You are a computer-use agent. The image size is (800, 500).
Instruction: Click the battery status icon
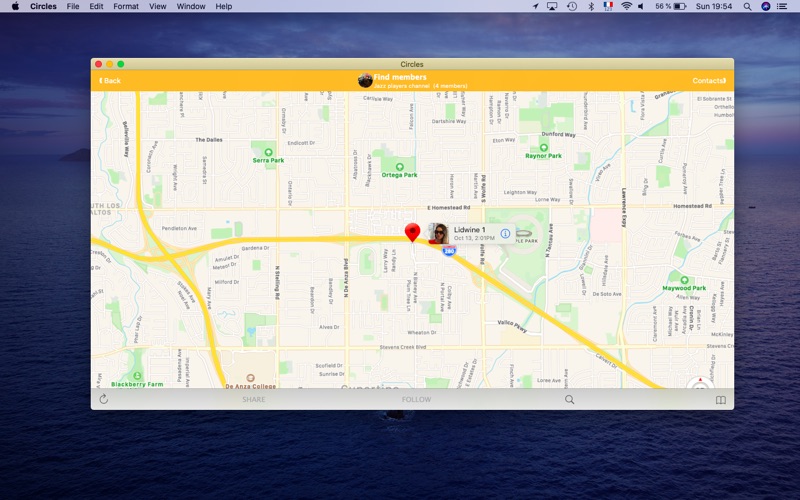(680, 6)
